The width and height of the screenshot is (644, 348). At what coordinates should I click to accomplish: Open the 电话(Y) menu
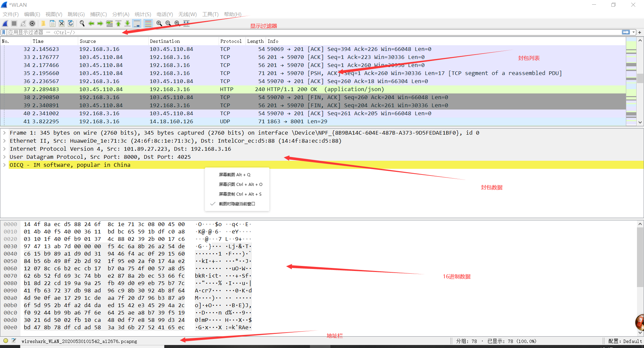tap(165, 14)
